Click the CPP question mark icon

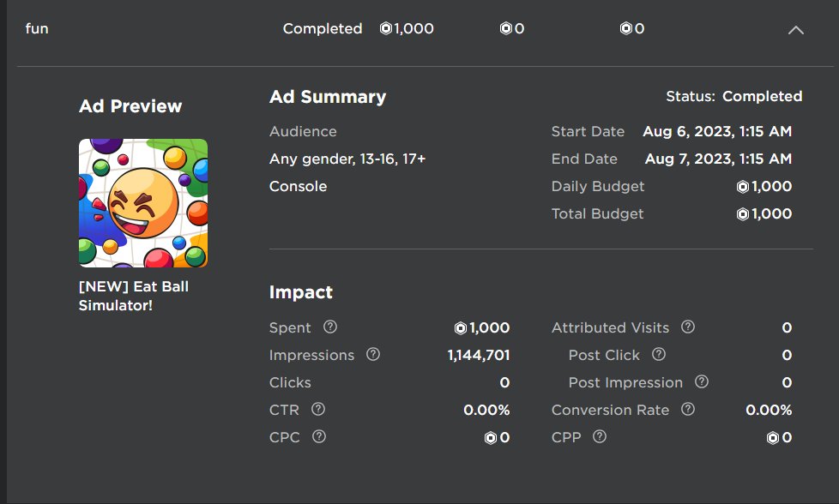point(600,437)
